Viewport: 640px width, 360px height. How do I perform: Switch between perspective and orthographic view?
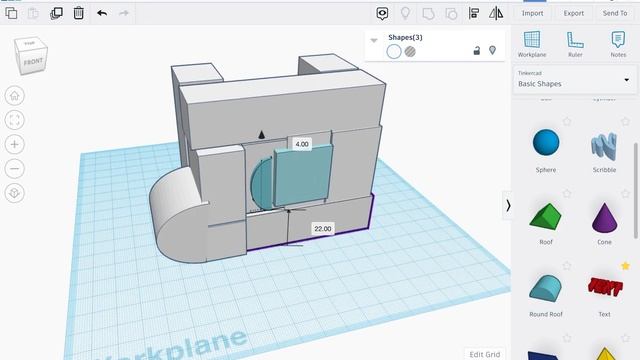(x=15, y=193)
